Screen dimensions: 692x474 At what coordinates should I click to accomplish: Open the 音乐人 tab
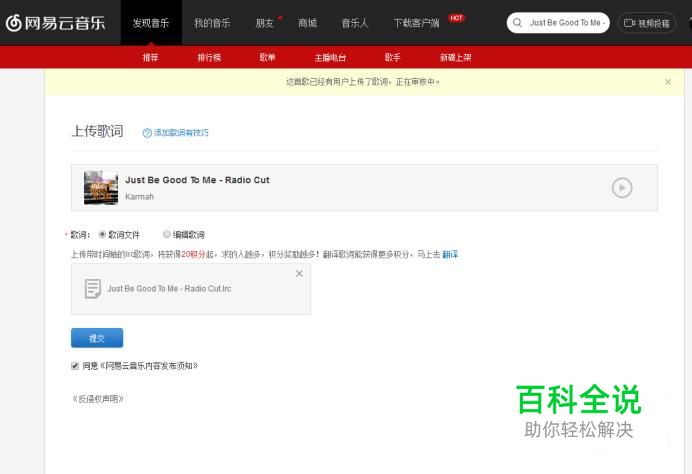355,23
